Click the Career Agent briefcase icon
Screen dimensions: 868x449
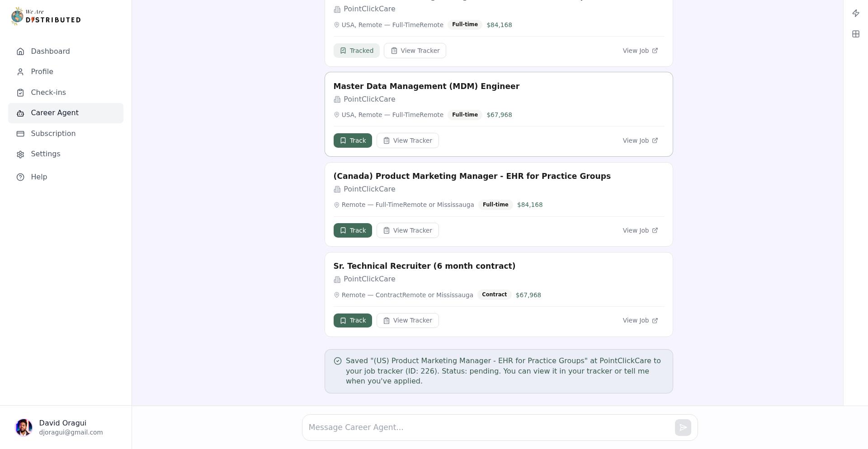(20, 113)
